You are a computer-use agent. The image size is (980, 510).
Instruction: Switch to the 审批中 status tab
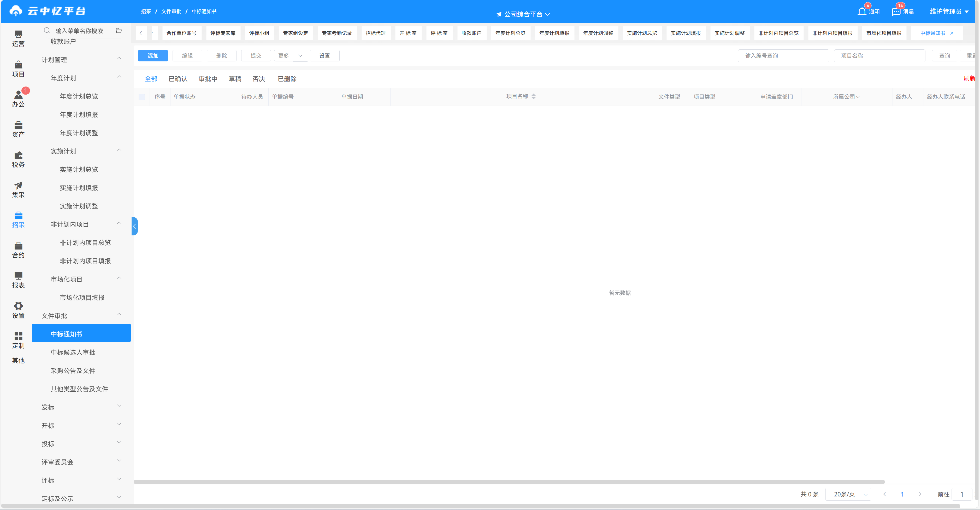coord(208,79)
